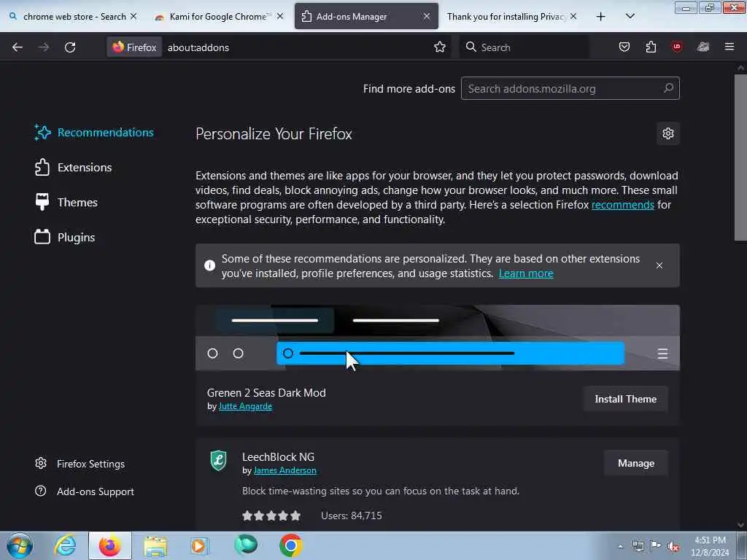Open Firefox Settings from sidebar
The height and width of the screenshot is (560, 747).
pos(80,464)
